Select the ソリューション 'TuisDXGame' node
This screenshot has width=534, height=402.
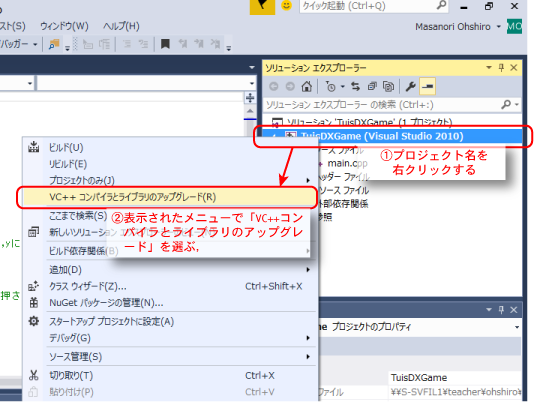[x=370, y=122]
